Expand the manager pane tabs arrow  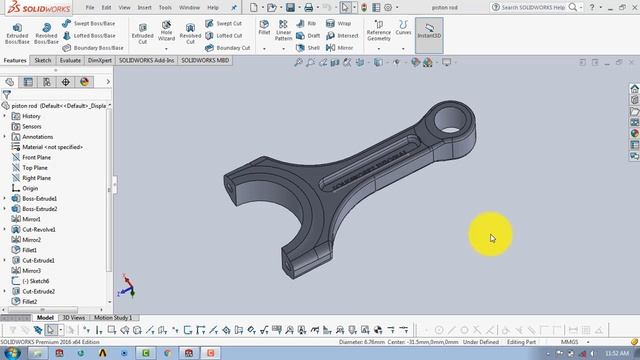(x=108, y=82)
